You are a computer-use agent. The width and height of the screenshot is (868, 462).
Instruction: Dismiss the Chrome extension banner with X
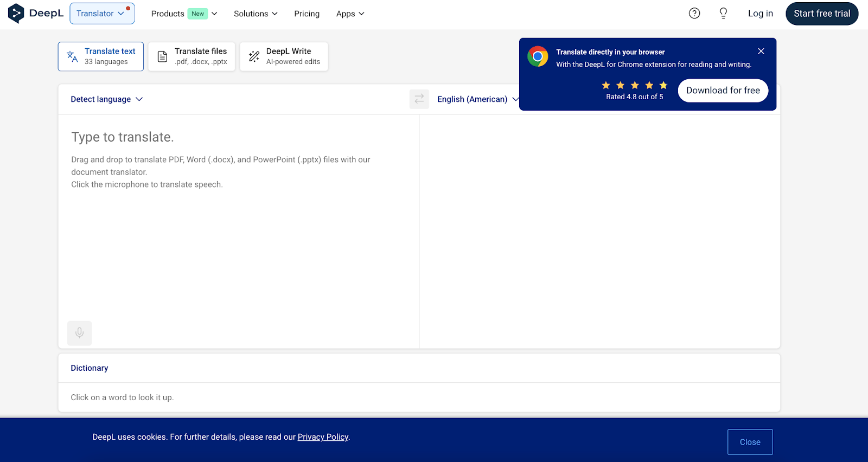pyautogui.click(x=761, y=51)
